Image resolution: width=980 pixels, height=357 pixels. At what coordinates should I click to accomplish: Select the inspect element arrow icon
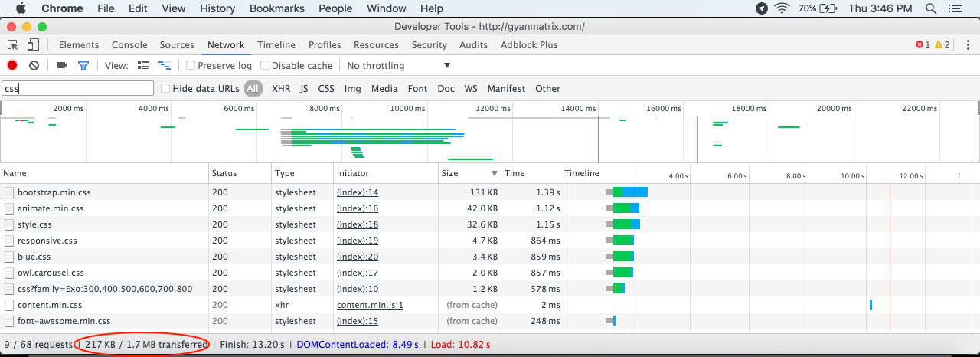point(13,45)
